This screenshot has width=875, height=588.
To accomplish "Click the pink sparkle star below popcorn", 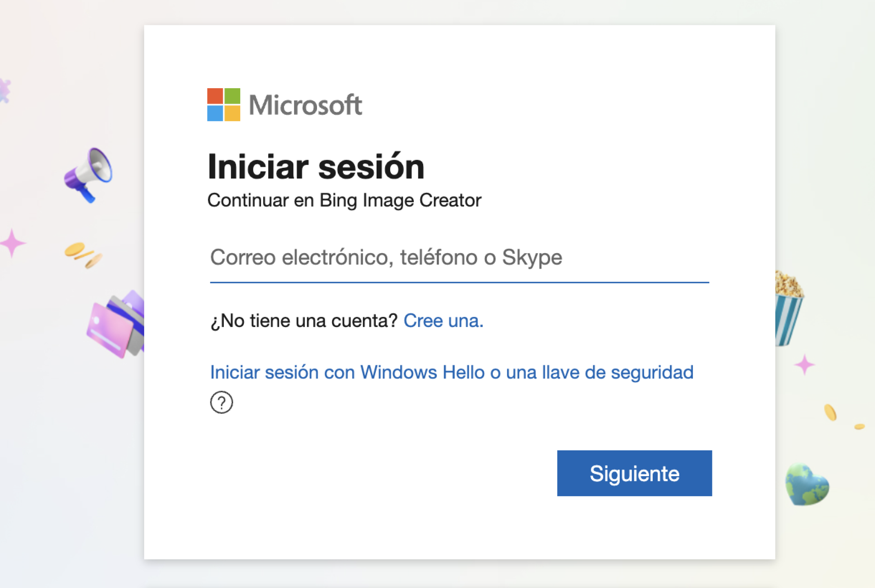I will pyautogui.click(x=804, y=364).
